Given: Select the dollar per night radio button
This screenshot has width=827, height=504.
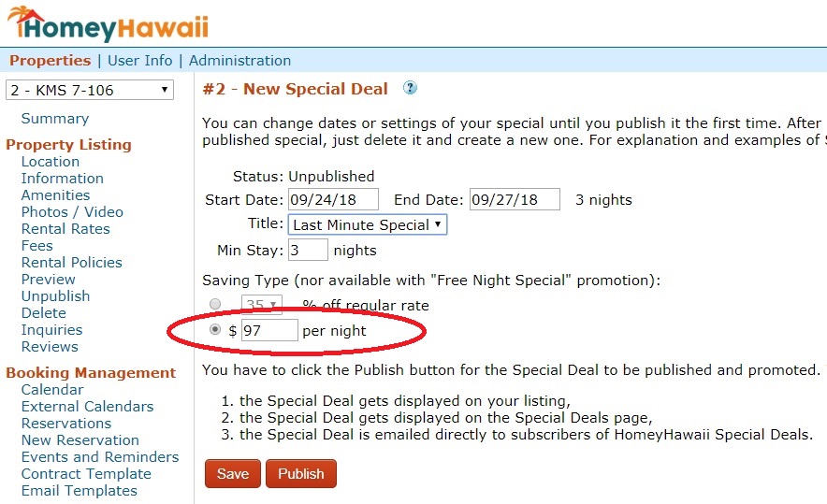Looking at the screenshot, I should 215,329.
